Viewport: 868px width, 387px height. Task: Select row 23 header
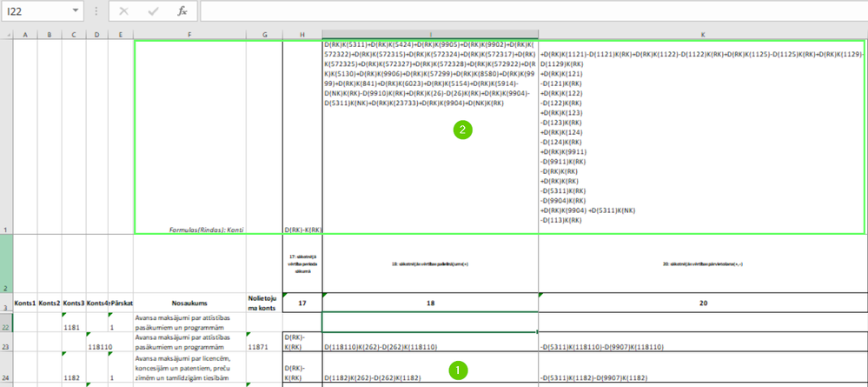click(x=6, y=342)
